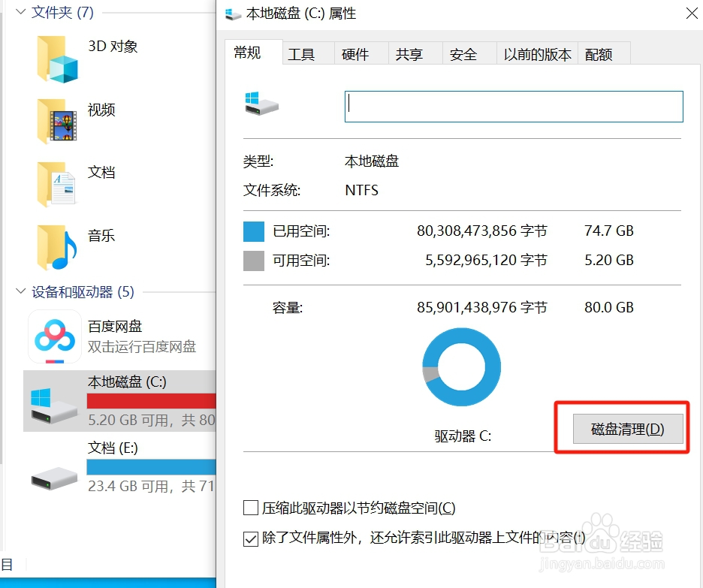This screenshot has width=703, height=588.
Task: Open the 安全 tab
Action: point(464,53)
